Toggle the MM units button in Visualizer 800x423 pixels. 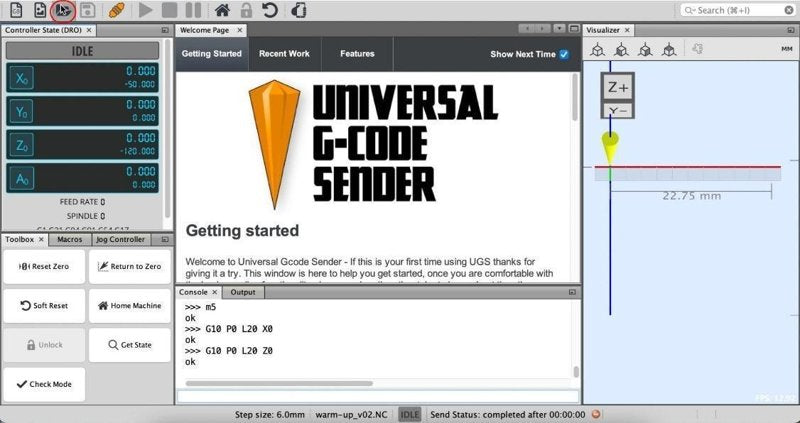(x=787, y=49)
